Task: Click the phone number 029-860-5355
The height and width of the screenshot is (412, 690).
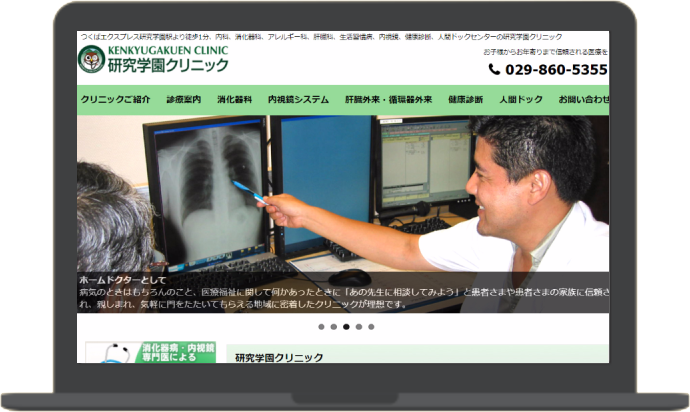Action: tap(556, 70)
